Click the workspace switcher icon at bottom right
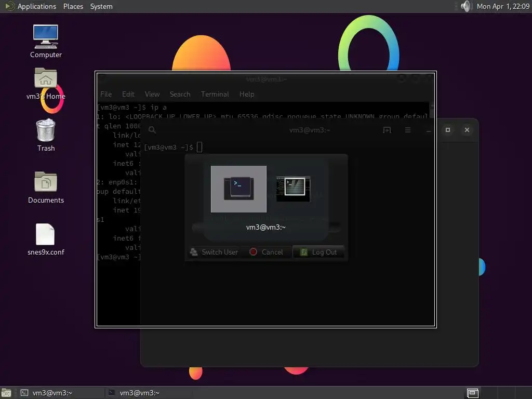The image size is (532, 399). (x=473, y=393)
